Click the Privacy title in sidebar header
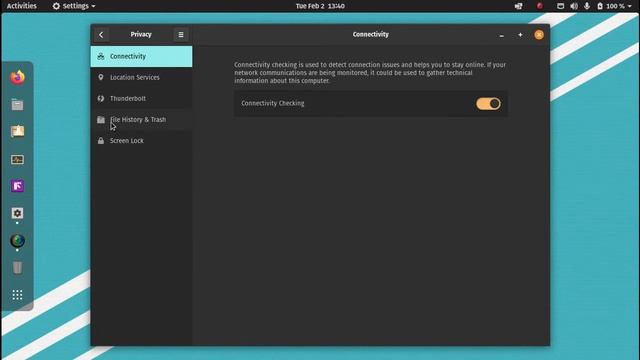 [x=141, y=35]
